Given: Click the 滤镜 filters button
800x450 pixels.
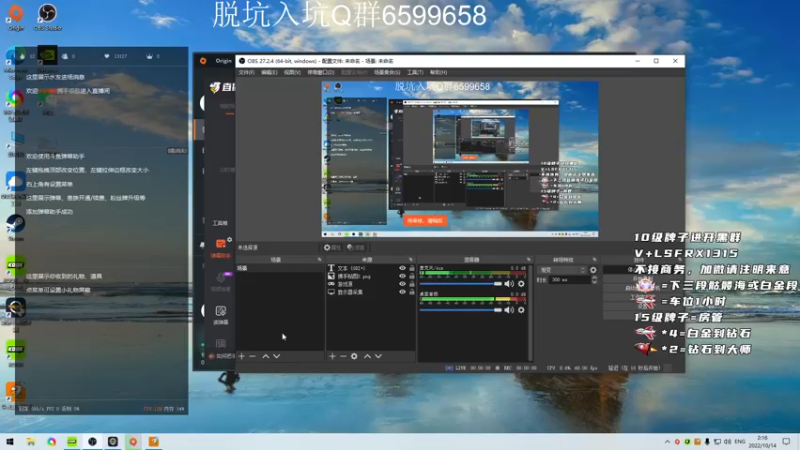Looking at the screenshot, I should click(356, 247).
